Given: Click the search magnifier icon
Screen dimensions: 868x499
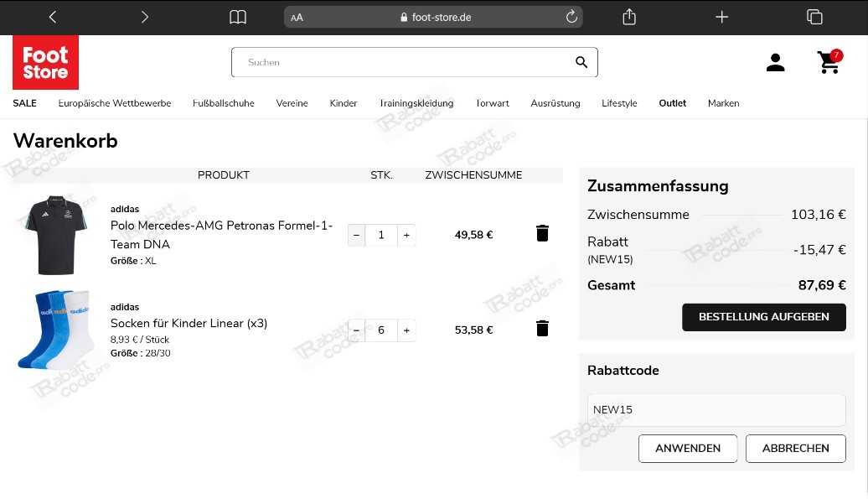Looking at the screenshot, I should point(581,62).
